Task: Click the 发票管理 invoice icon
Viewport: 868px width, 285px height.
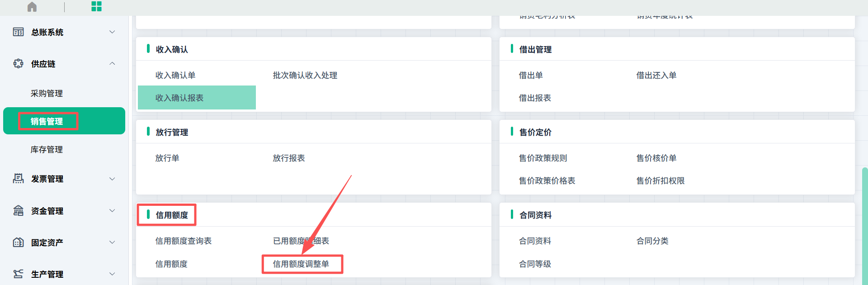Action: [x=19, y=179]
